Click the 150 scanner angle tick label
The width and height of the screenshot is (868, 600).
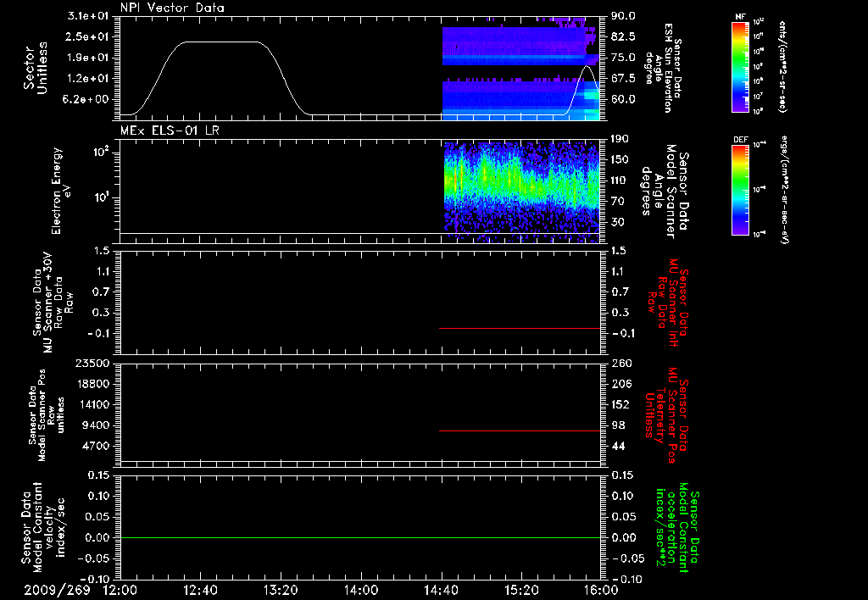620,159
